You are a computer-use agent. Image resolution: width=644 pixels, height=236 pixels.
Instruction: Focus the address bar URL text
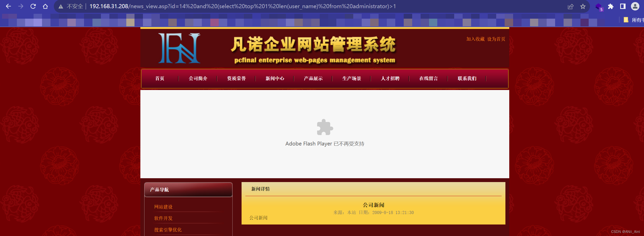[243, 6]
